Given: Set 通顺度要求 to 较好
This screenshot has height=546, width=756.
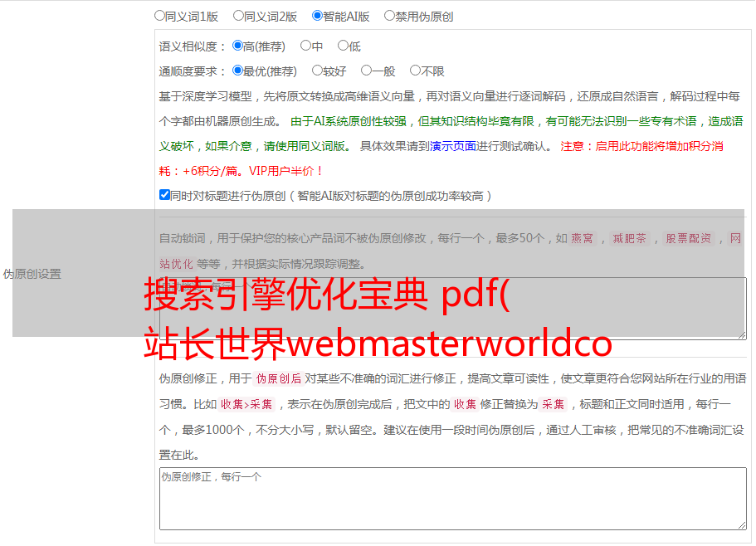Looking at the screenshot, I should 317,71.
